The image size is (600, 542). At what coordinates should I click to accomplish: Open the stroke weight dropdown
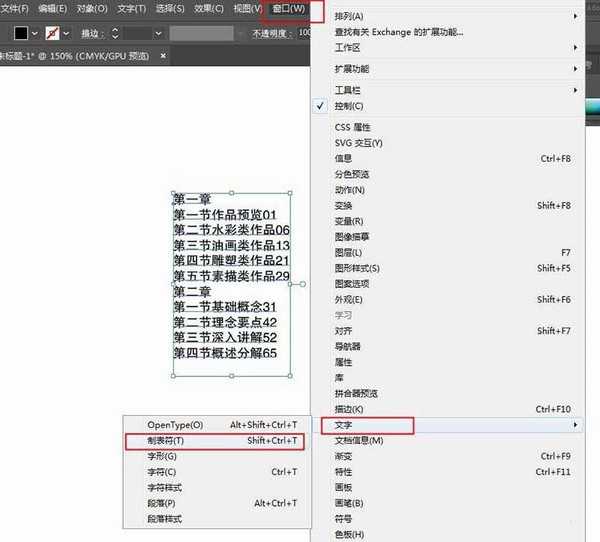click(x=158, y=33)
